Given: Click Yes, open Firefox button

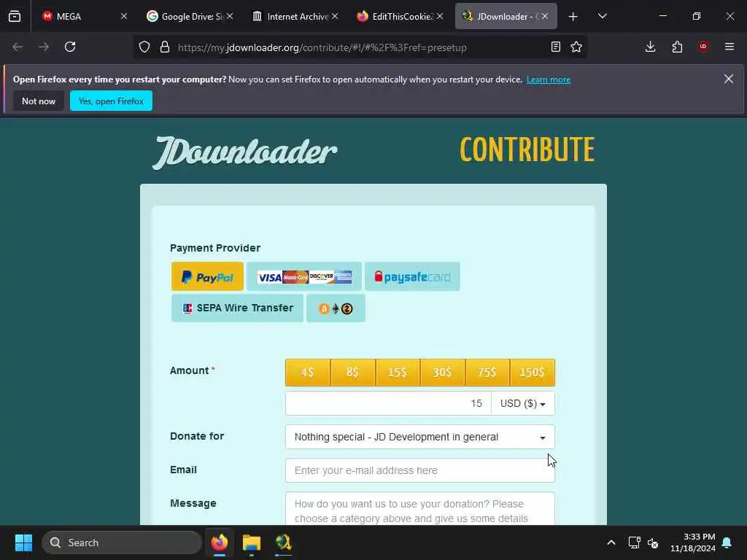Looking at the screenshot, I should [x=111, y=101].
